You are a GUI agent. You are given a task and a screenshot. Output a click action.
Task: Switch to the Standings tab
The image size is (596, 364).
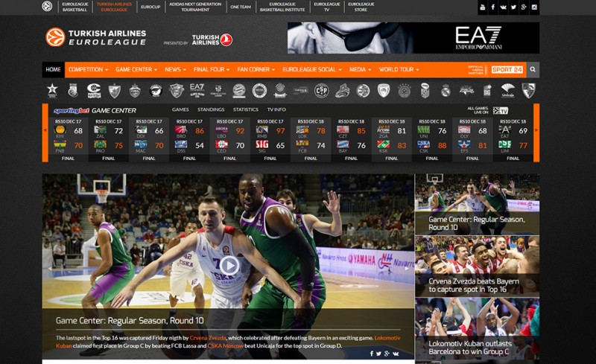click(x=211, y=109)
